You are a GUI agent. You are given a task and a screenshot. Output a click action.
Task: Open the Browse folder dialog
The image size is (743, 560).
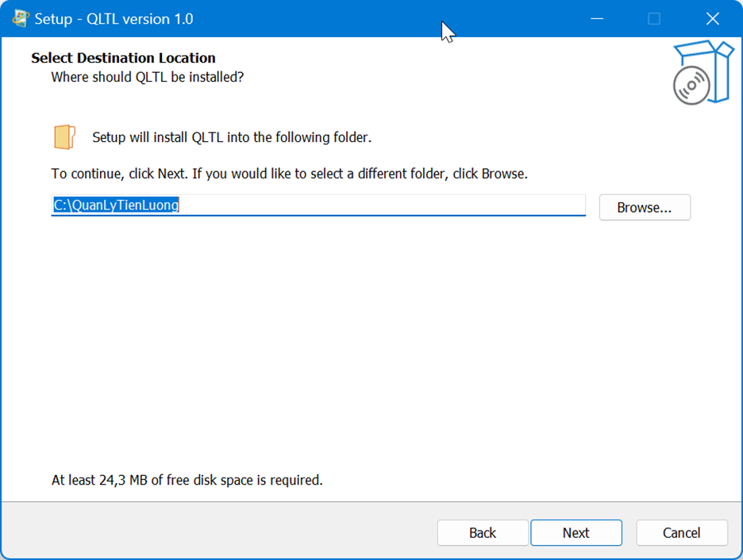(644, 208)
